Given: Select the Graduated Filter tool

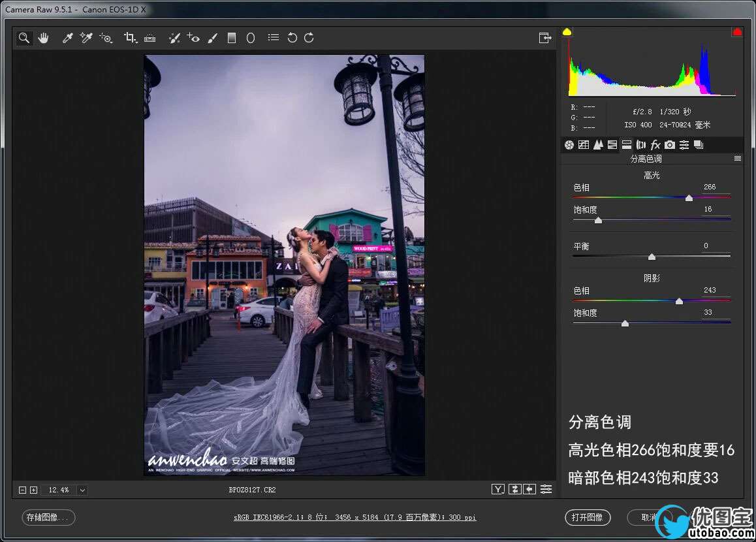Looking at the screenshot, I should [x=231, y=38].
